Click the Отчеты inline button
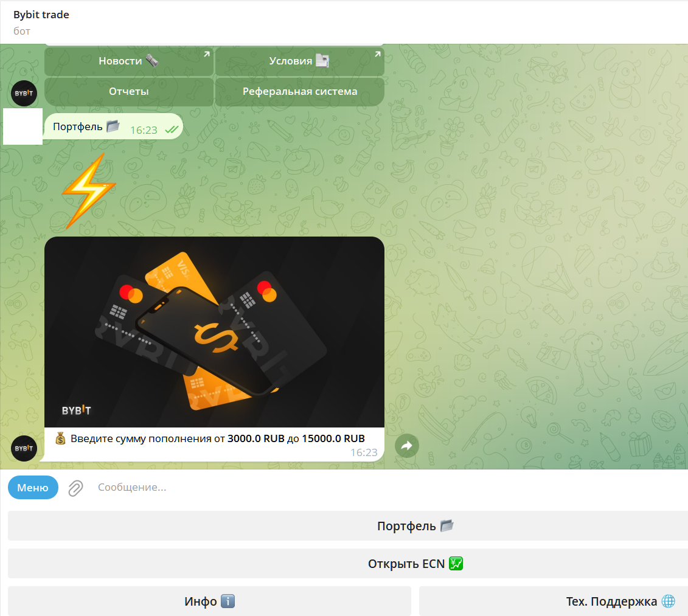Image resolution: width=688 pixels, height=616 pixels. [128, 92]
